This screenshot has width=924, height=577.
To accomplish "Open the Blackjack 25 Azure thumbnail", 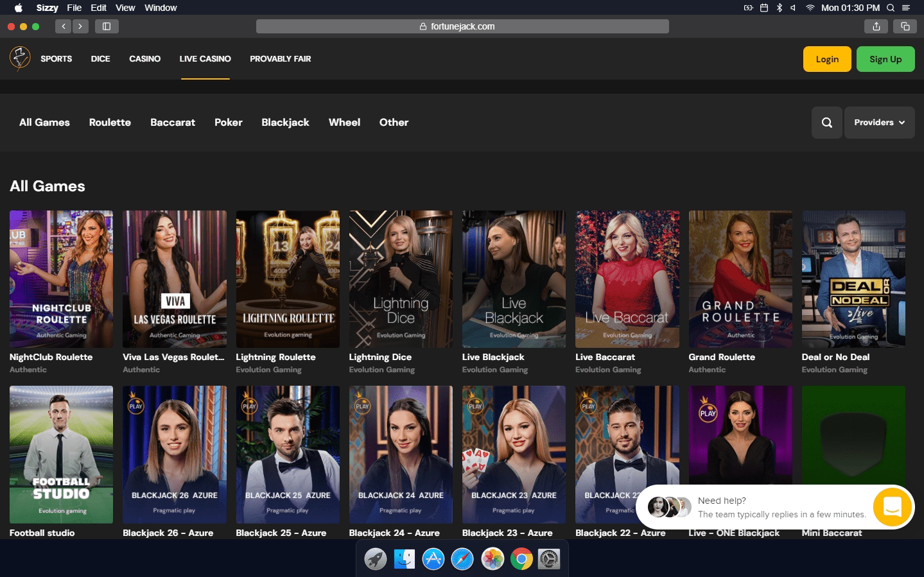I will [288, 454].
